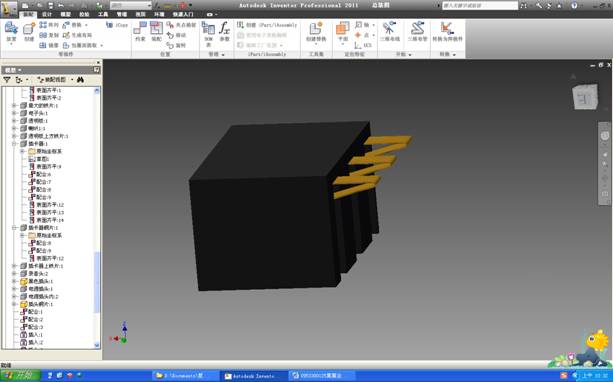The image size is (613, 382).
Task: Click the ViewCube in the viewport
Action: (x=585, y=97)
